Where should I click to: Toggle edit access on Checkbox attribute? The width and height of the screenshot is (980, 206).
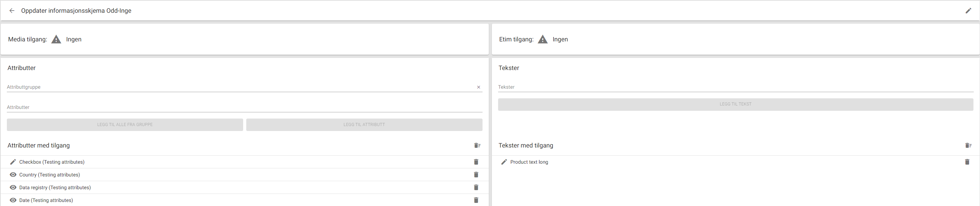(x=13, y=162)
